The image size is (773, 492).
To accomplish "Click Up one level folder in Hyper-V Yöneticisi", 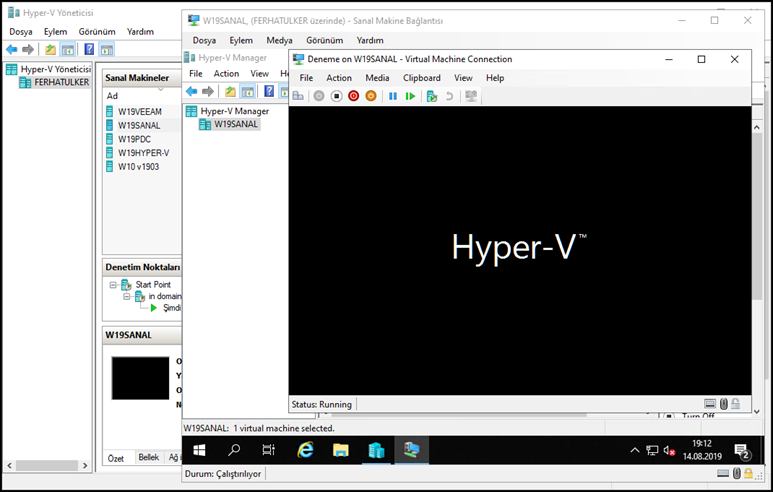I will (x=50, y=49).
